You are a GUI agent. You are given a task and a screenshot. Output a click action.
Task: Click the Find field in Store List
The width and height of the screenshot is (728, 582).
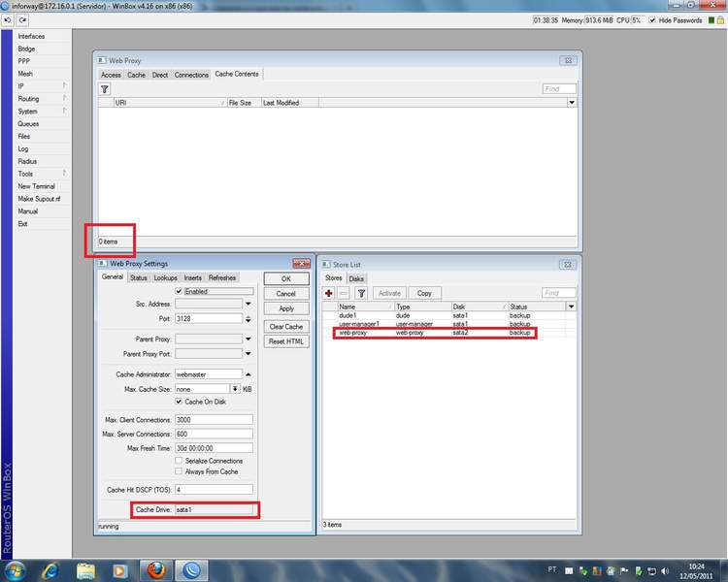pos(558,293)
